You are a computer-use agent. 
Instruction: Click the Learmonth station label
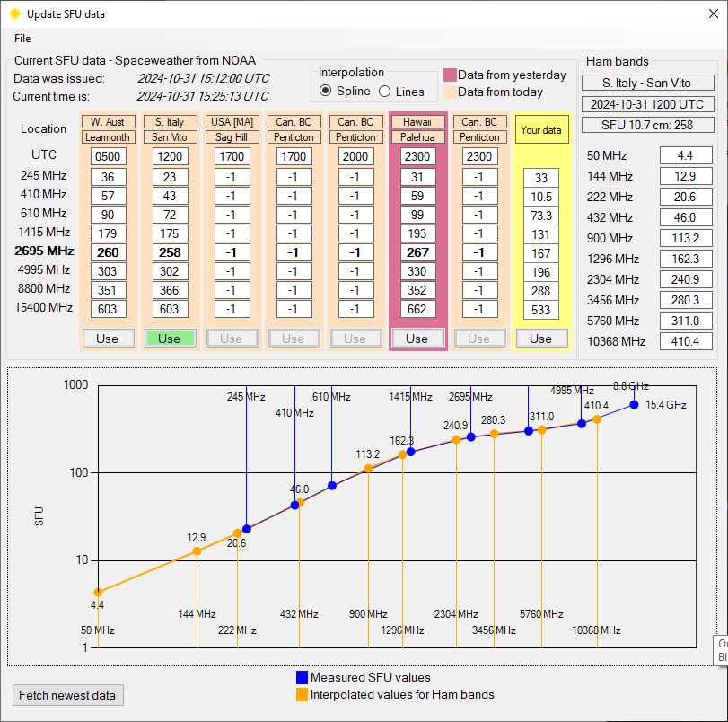[x=109, y=137]
